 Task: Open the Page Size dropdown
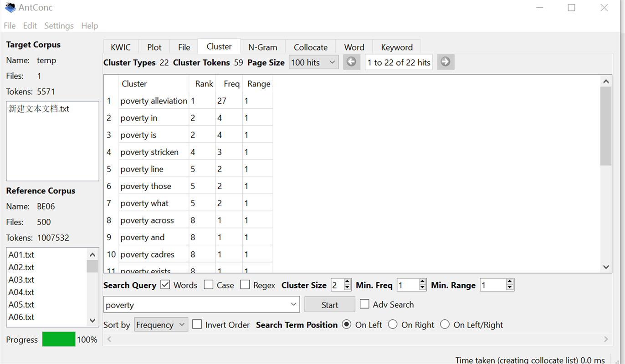click(313, 62)
